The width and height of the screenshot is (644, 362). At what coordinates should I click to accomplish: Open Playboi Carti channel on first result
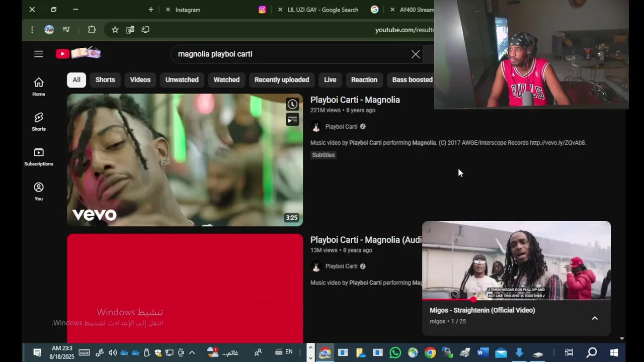point(341,127)
